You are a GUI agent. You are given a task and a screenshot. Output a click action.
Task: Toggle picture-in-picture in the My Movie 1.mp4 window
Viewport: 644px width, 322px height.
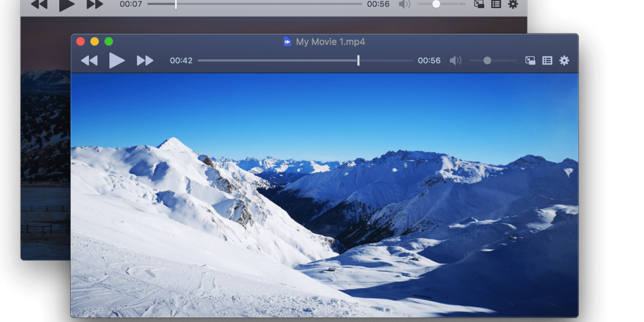(530, 60)
